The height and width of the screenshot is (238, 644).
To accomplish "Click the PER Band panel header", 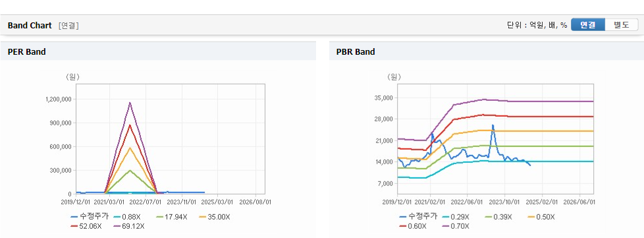I will (x=158, y=51).
